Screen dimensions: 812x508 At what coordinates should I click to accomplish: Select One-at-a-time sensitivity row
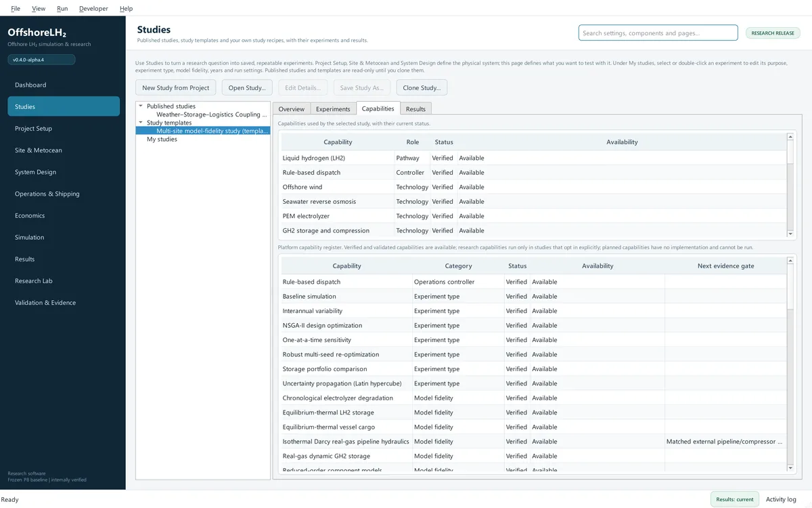pos(534,340)
